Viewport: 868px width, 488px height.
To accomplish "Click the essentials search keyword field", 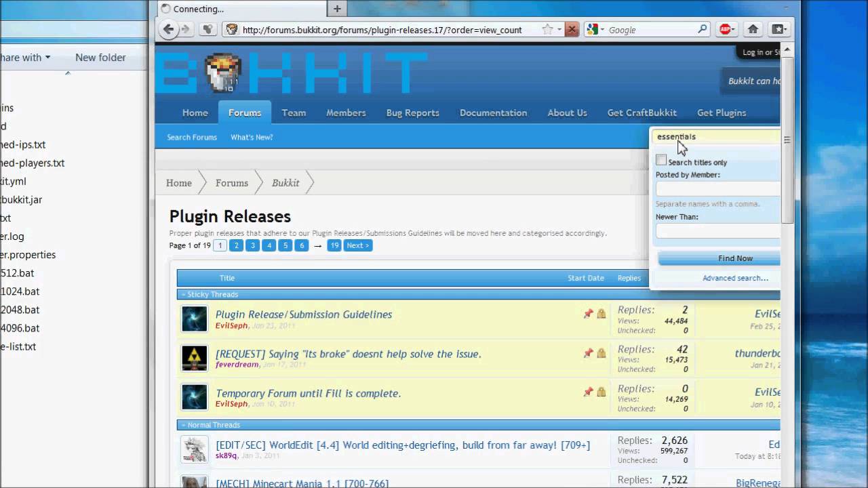I will [x=717, y=136].
